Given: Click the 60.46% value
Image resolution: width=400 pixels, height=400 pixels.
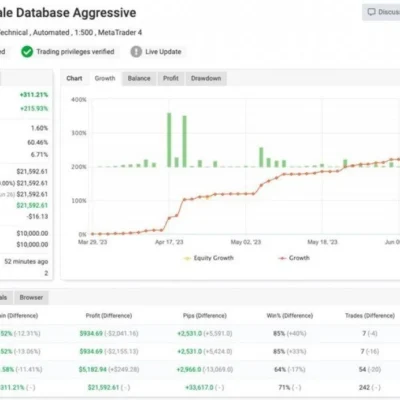Looking at the screenshot, I should point(38,143).
